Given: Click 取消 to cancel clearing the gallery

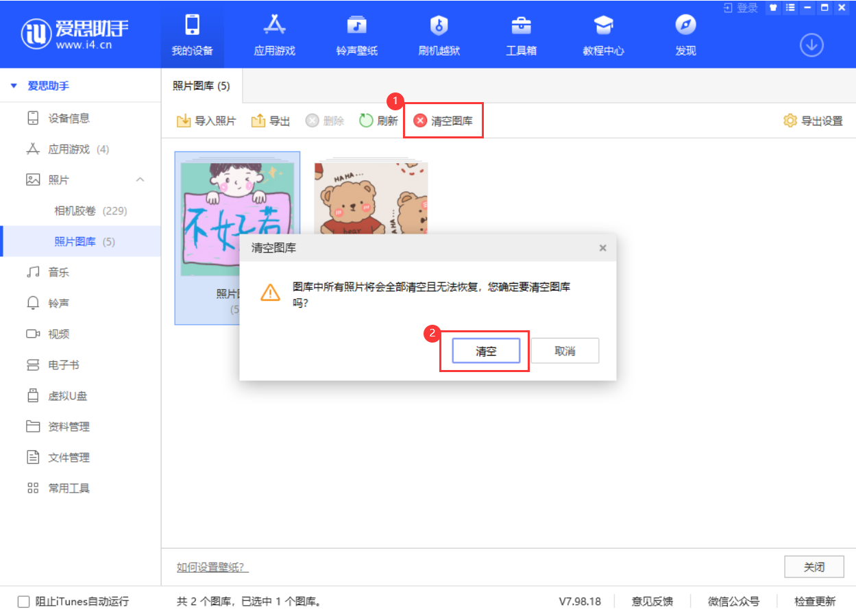Looking at the screenshot, I should (x=565, y=350).
